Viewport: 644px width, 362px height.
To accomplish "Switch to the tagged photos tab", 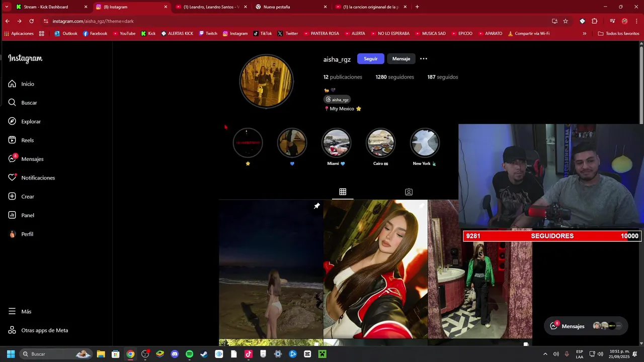I will pos(409,192).
